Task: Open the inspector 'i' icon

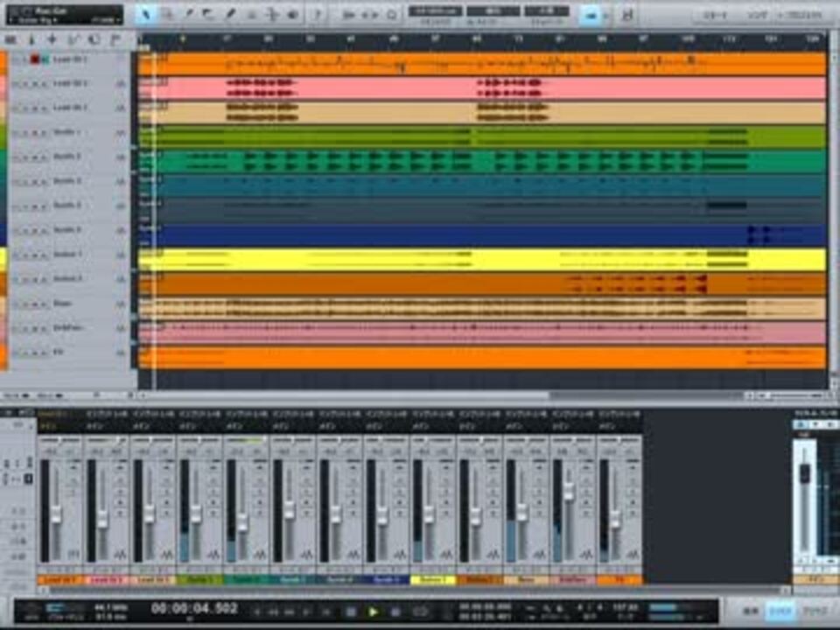Action: tap(31, 39)
